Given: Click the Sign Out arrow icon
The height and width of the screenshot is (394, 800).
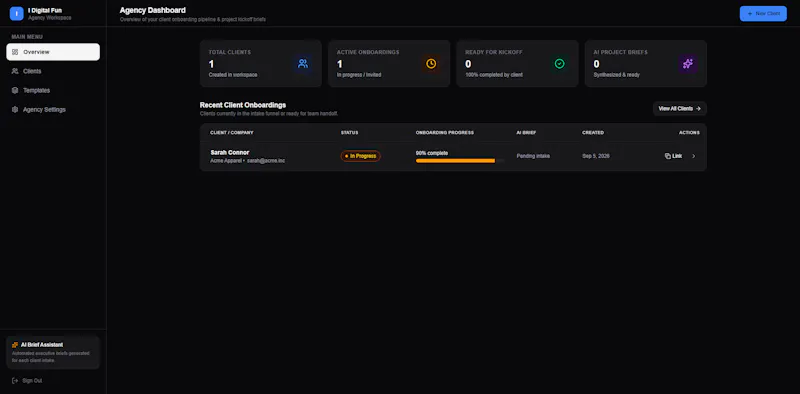Looking at the screenshot, I should pyautogui.click(x=15, y=380).
